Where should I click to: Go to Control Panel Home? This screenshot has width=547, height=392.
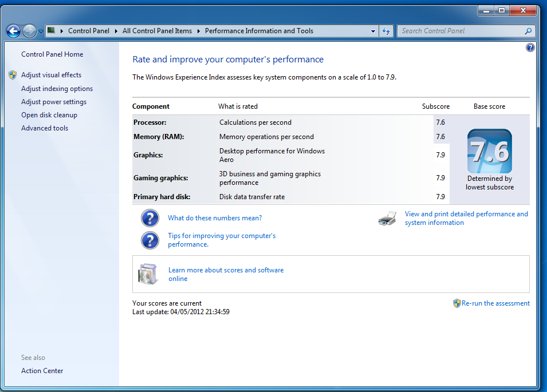click(x=52, y=54)
